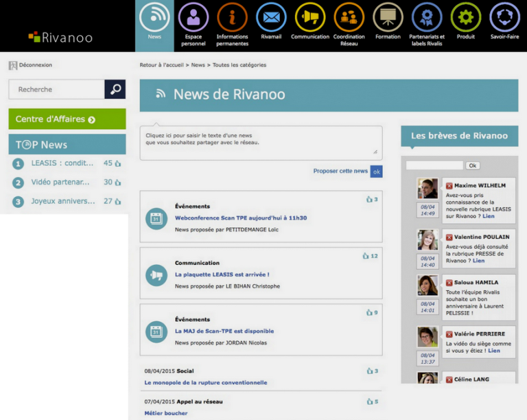The width and height of the screenshot is (527, 420).
Task: Open Espace personnel icon
Action: 194,17
